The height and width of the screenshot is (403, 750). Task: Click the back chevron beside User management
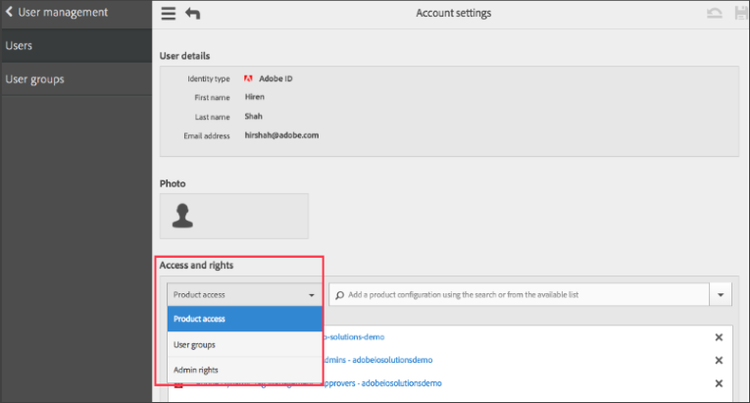click(9, 13)
